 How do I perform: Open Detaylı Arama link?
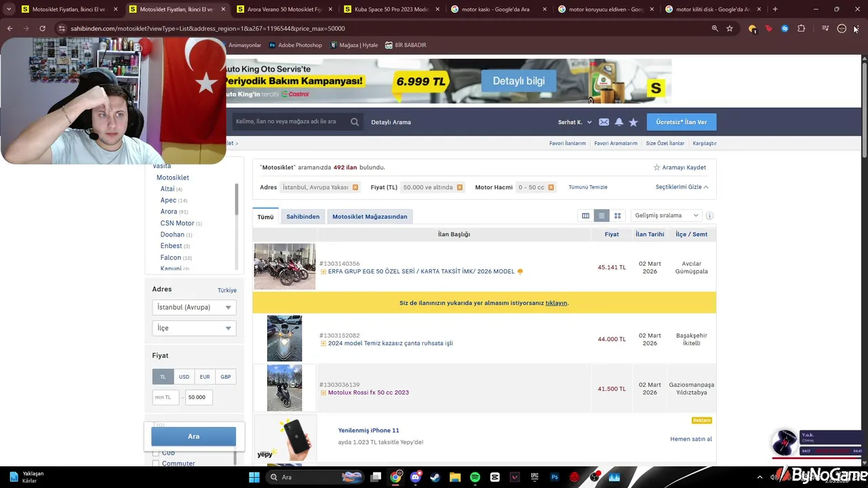coord(391,122)
